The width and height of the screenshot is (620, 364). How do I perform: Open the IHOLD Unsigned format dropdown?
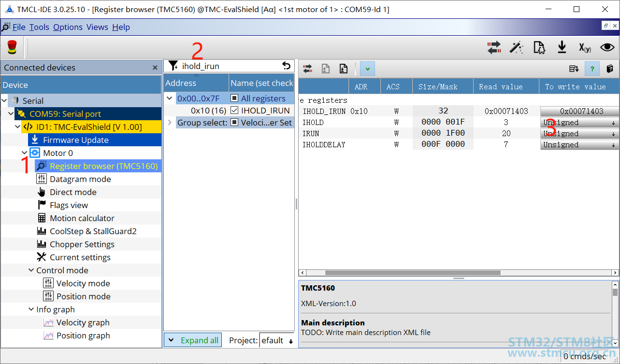(x=579, y=123)
